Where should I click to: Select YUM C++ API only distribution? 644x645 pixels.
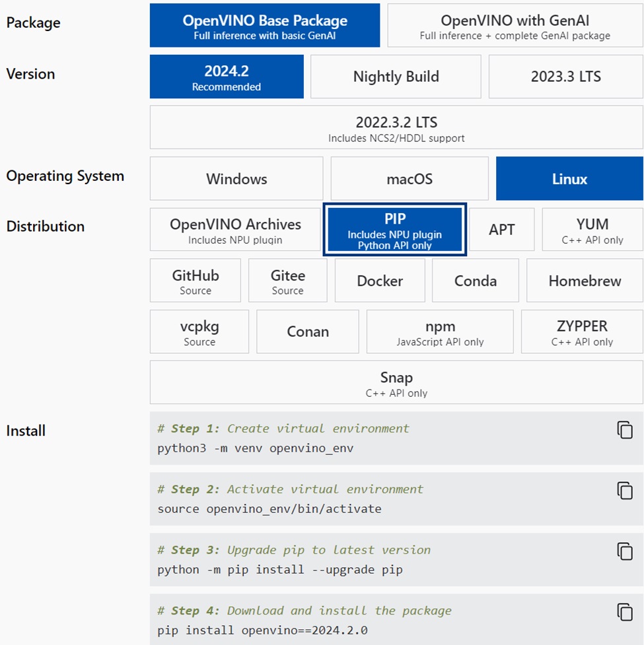(x=592, y=230)
